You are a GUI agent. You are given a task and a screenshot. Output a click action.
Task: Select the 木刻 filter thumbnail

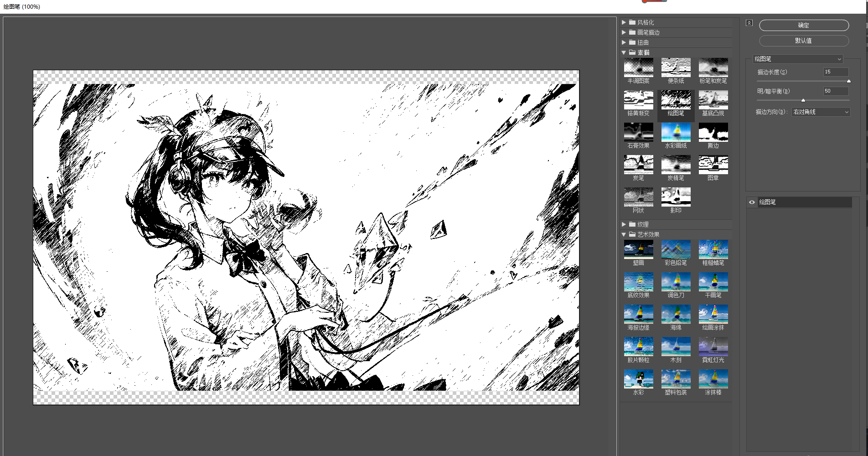tap(676, 347)
